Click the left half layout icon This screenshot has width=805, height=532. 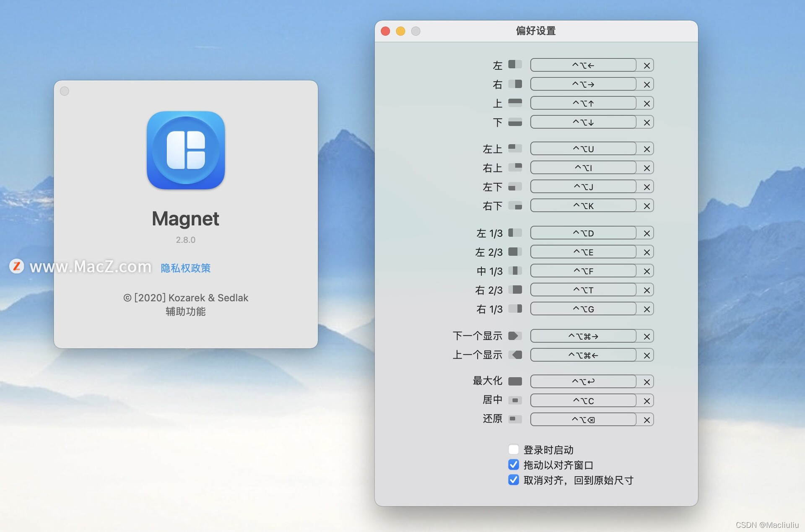click(x=515, y=65)
